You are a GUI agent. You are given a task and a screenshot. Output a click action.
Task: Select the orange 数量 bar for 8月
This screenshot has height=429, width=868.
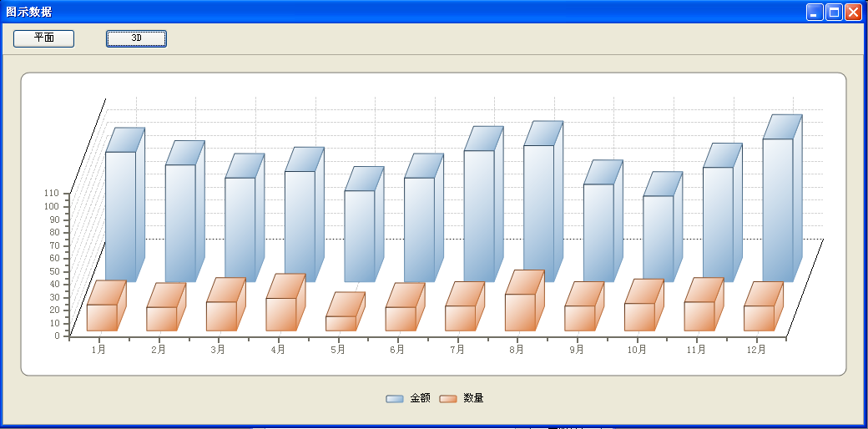[x=519, y=311]
